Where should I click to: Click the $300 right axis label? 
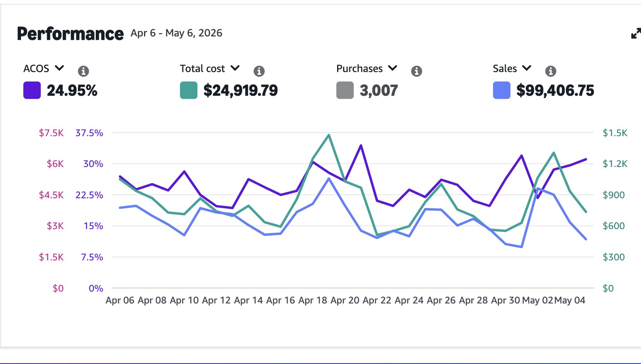tap(614, 257)
